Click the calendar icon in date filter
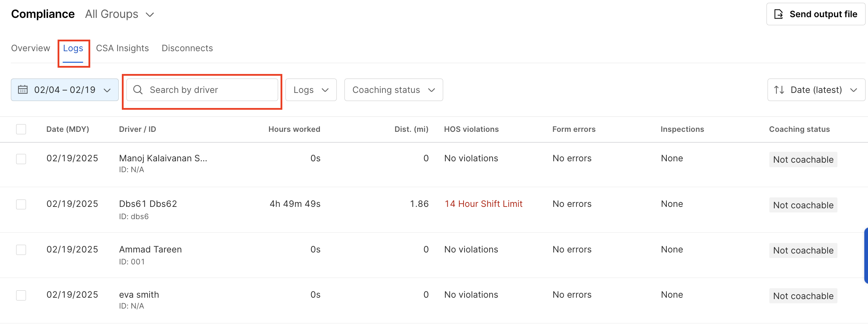 coord(23,90)
